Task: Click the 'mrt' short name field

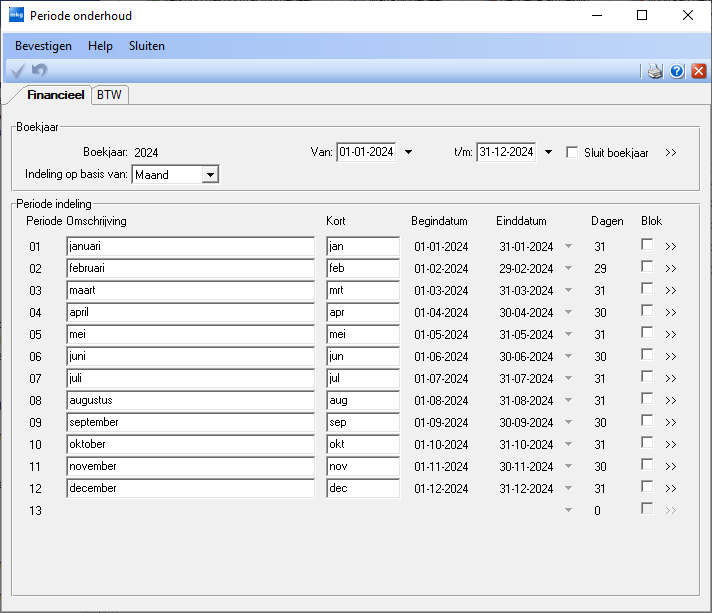Action: pos(363,291)
